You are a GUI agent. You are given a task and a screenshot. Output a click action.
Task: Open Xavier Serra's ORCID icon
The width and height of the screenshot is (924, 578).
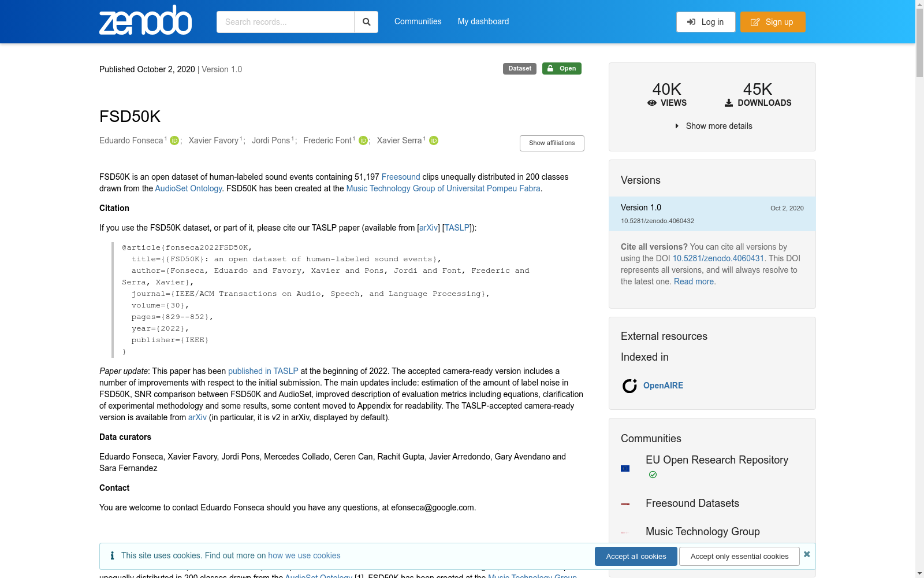click(x=434, y=140)
